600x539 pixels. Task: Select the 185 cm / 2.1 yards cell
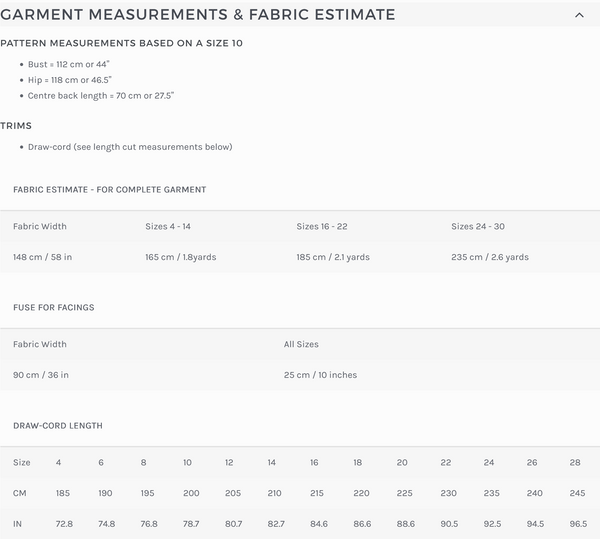[x=333, y=257]
